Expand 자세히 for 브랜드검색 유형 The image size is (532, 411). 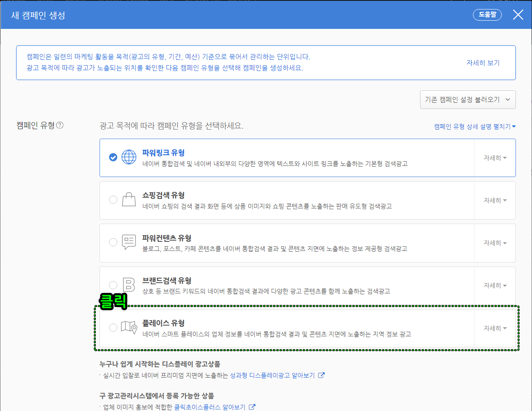[495, 285]
